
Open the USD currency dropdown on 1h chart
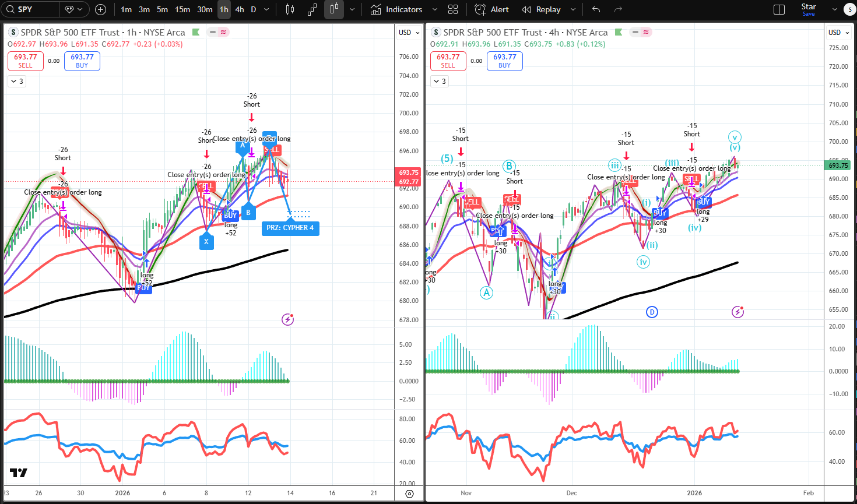[409, 32]
